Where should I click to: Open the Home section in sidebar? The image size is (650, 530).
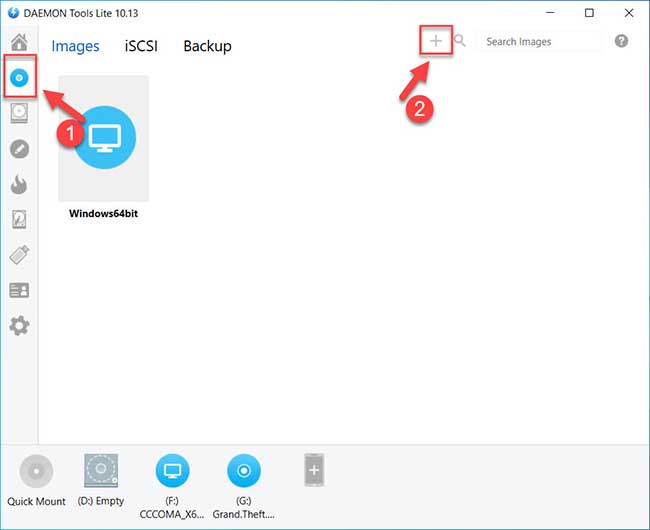(19, 42)
